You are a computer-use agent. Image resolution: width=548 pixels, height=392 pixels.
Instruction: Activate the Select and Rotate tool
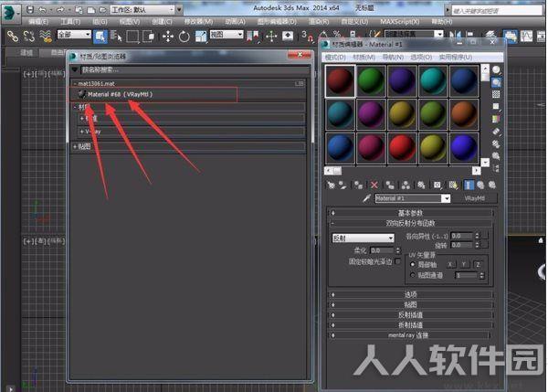tap(184, 36)
